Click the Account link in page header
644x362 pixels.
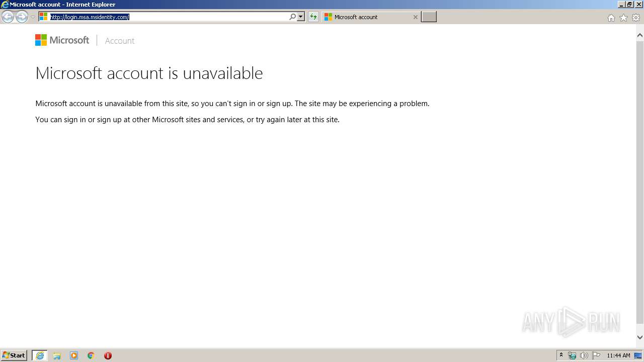(120, 41)
